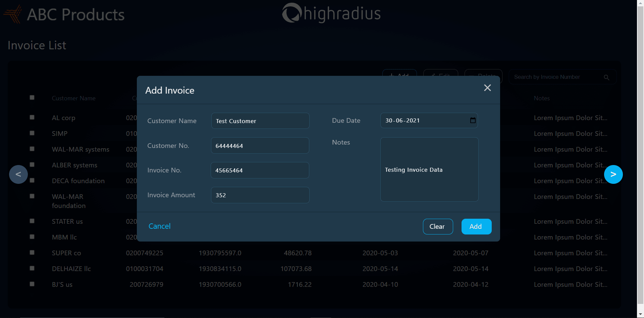Click the left circular navigation arrow

[x=18, y=174]
